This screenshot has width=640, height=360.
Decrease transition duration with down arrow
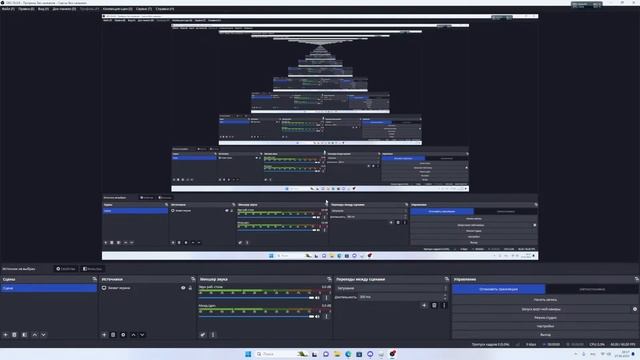445,298
